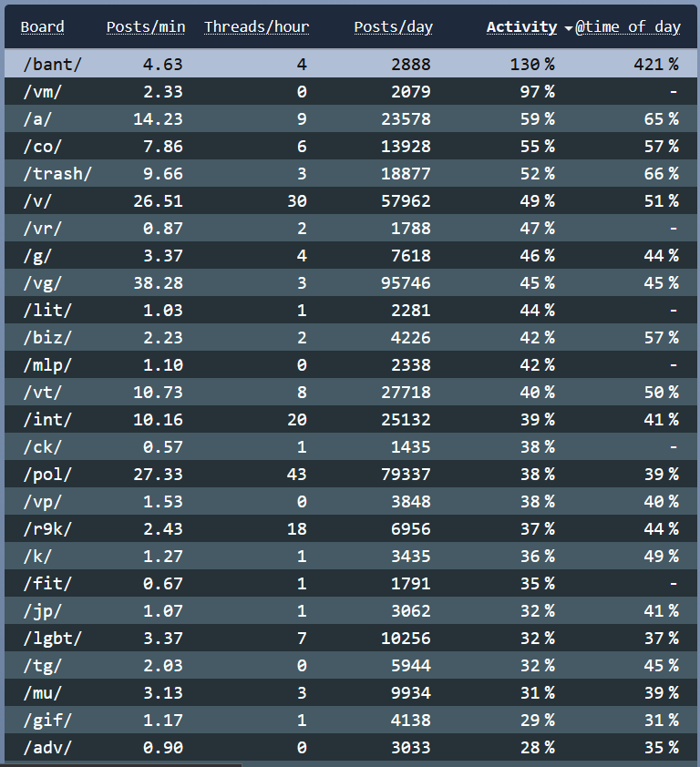The height and width of the screenshot is (767, 700).
Task: Click the 43 threads/hour cell
Action: 297,475
